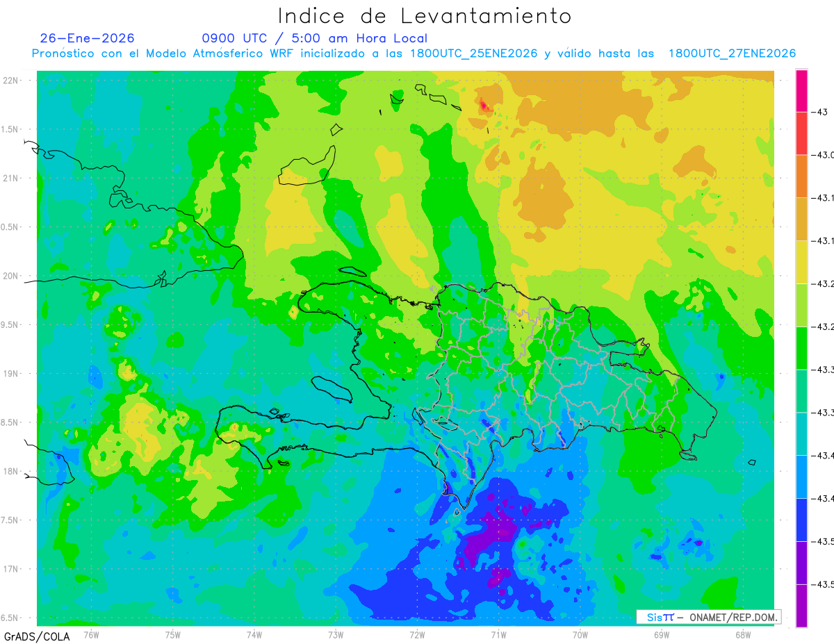Click the "17N" latitude label

(11, 570)
